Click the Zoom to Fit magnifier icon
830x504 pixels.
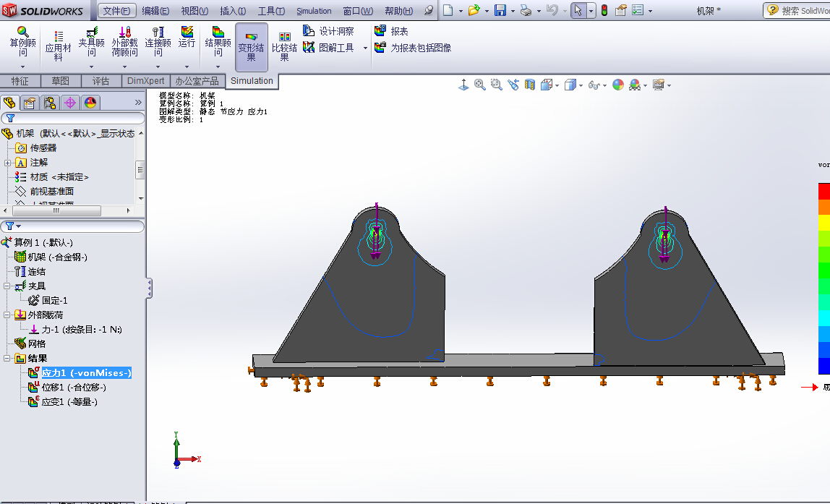478,84
